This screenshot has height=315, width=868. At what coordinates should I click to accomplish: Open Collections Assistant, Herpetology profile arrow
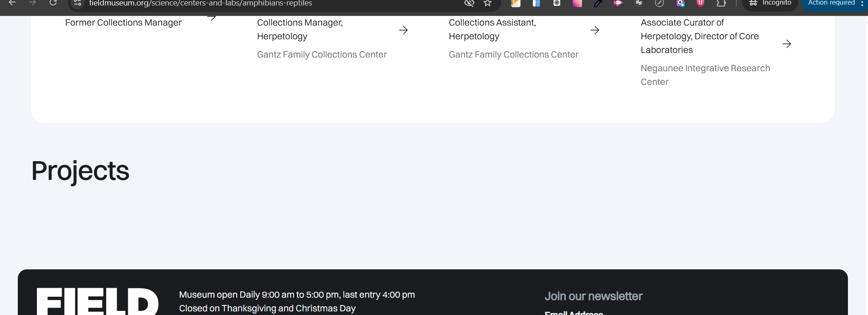tap(594, 30)
